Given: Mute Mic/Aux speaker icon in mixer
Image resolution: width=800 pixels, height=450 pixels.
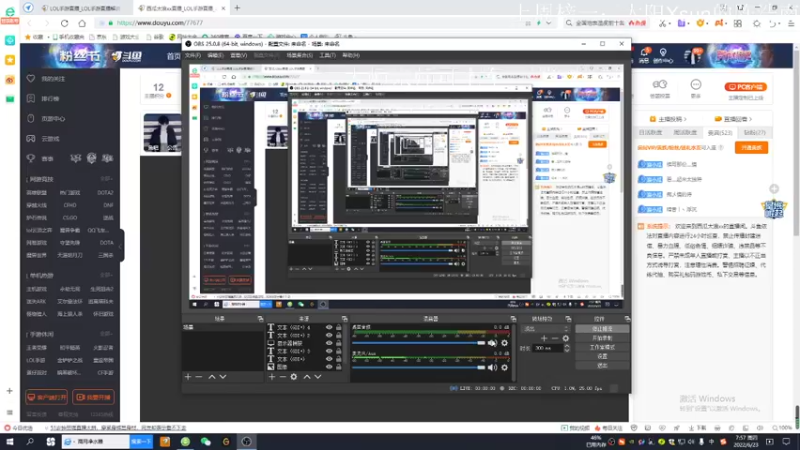Looking at the screenshot, I should 492,367.
